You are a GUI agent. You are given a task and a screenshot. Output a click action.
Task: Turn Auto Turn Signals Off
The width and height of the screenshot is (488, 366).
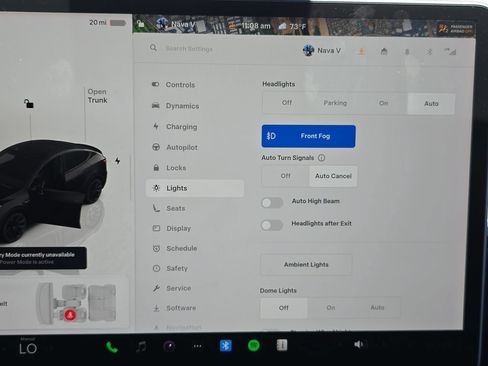click(x=285, y=176)
